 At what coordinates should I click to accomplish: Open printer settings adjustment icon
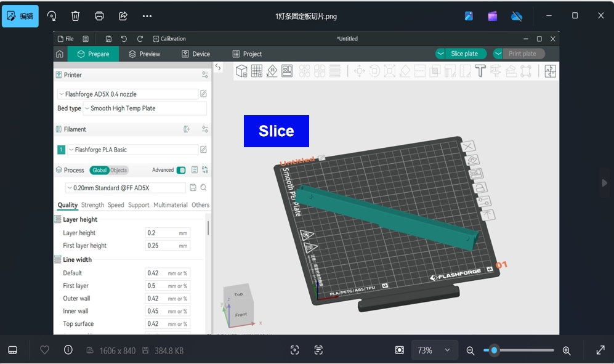(x=205, y=75)
